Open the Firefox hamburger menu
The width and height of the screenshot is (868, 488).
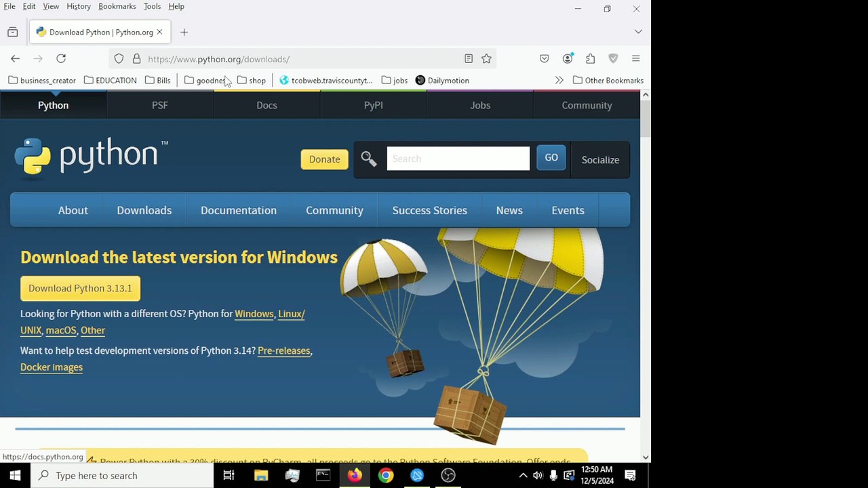[635, 59]
